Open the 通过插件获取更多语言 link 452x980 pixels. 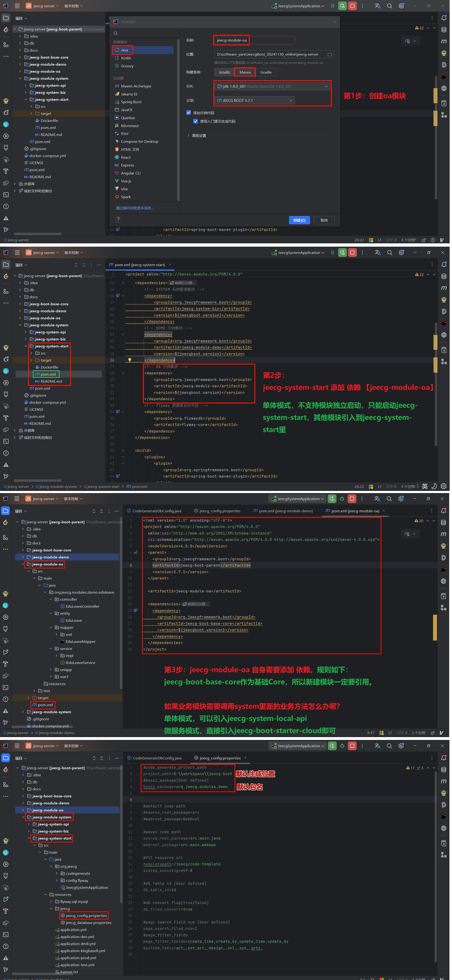tap(135, 208)
